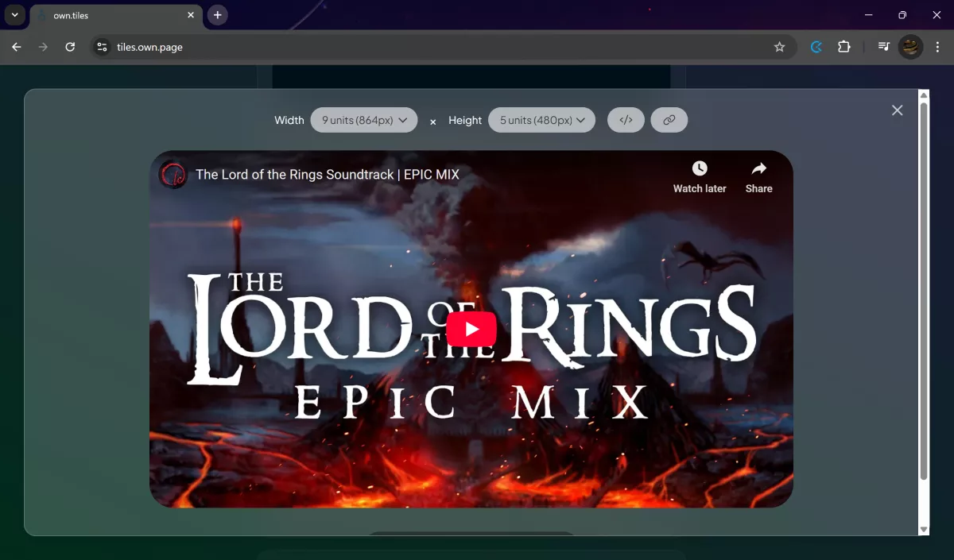
Task: Open the media controls icon
Action: pyautogui.click(x=883, y=47)
